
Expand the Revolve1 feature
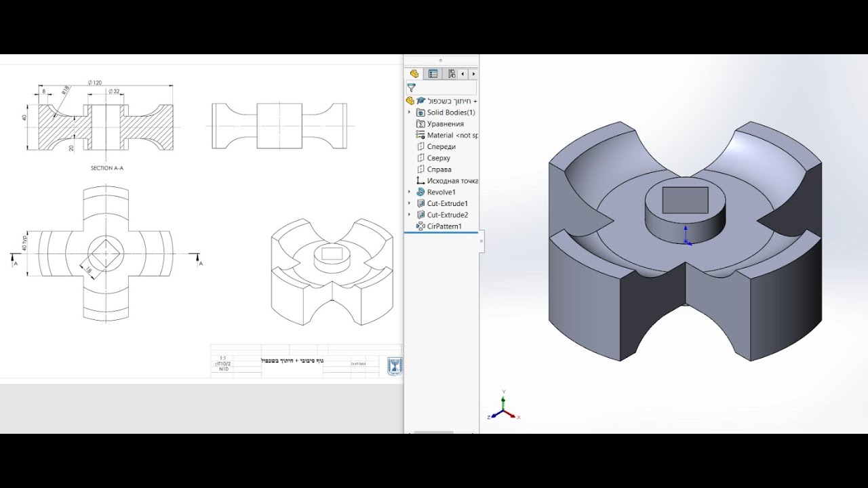pyautogui.click(x=409, y=192)
